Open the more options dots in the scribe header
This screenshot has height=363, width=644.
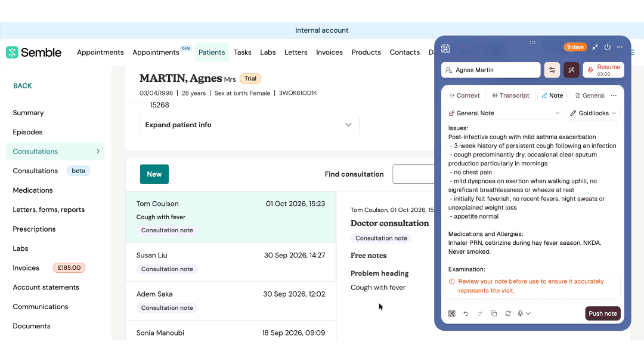coord(620,47)
